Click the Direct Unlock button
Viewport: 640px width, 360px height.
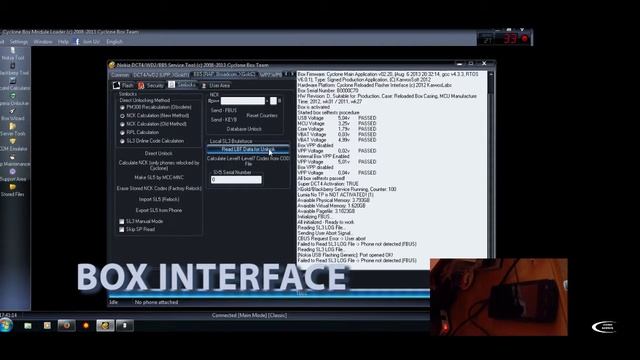(x=158, y=153)
